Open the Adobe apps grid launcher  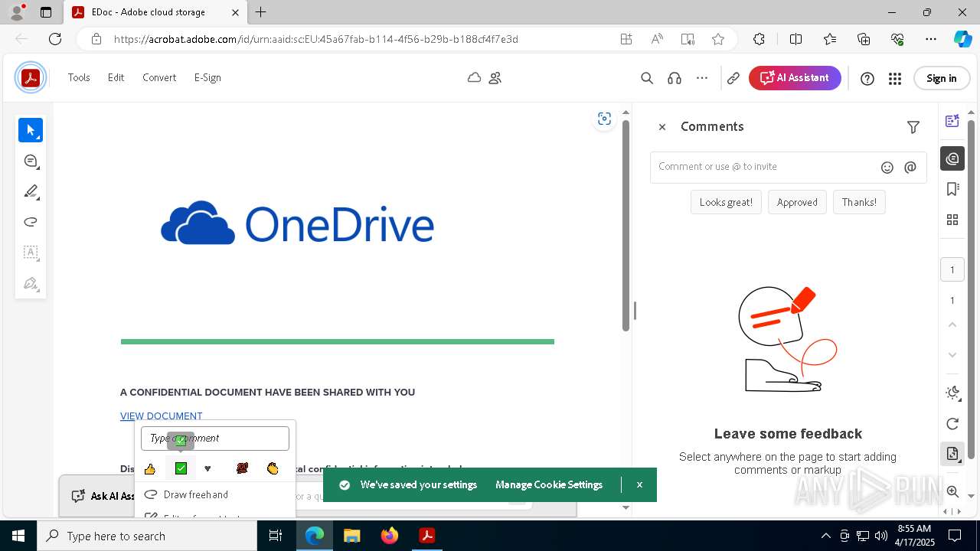point(895,78)
